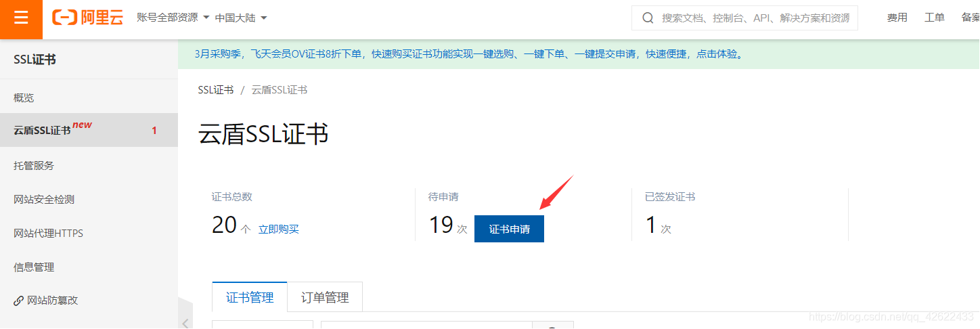Select 概览 in the sidebar
This screenshot has width=980, height=329.
pyautogui.click(x=24, y=97)
